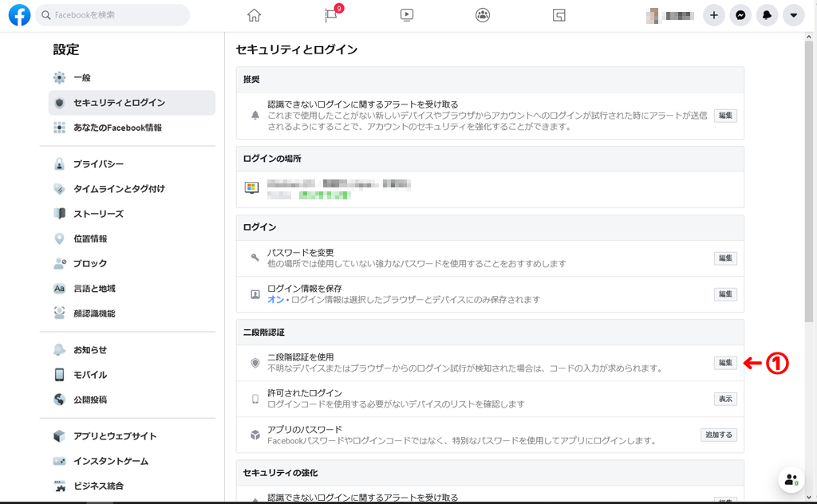The height and width of the screenshot is (504, 817).
Task: Open インスタントゲーム settings
Action: [x=132, y=461]
